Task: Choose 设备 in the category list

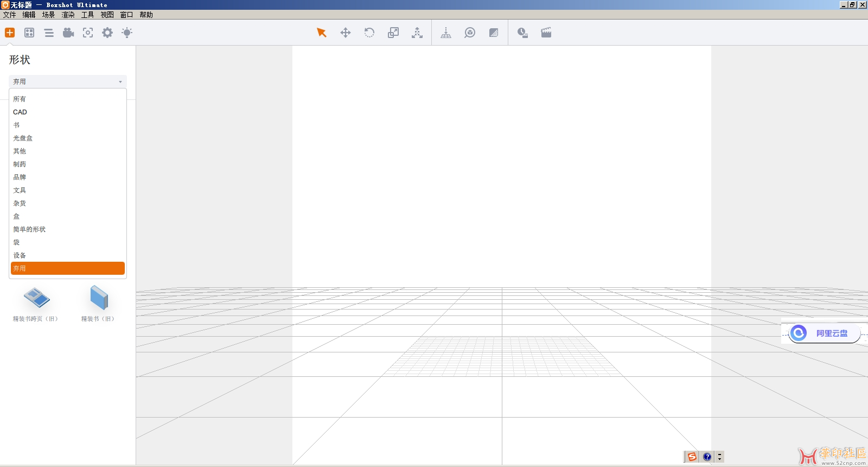Action: point(68,255)
